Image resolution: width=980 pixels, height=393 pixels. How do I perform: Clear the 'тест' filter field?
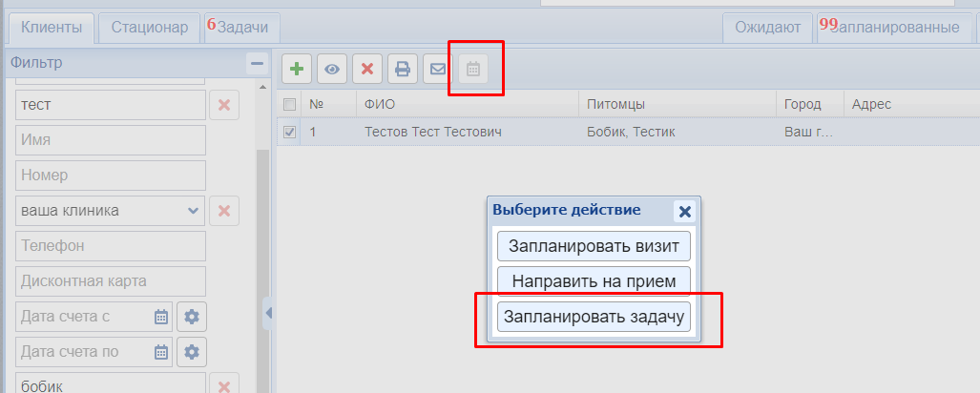(224, 105)
